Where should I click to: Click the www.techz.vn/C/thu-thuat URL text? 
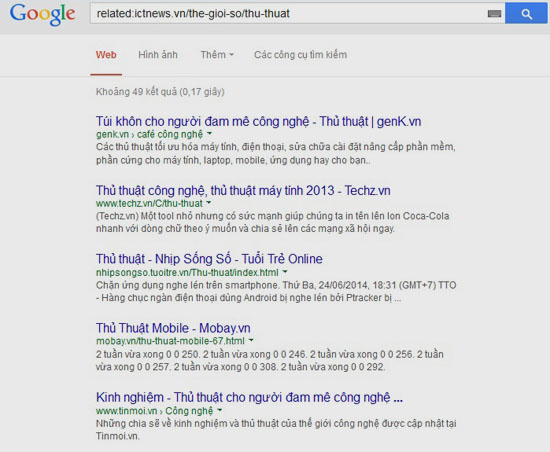(149, 203)
